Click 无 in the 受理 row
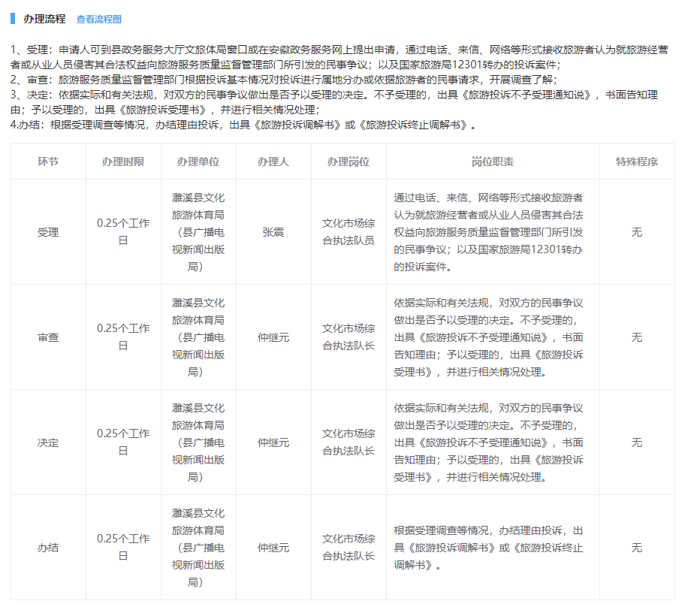 (637, 232)
